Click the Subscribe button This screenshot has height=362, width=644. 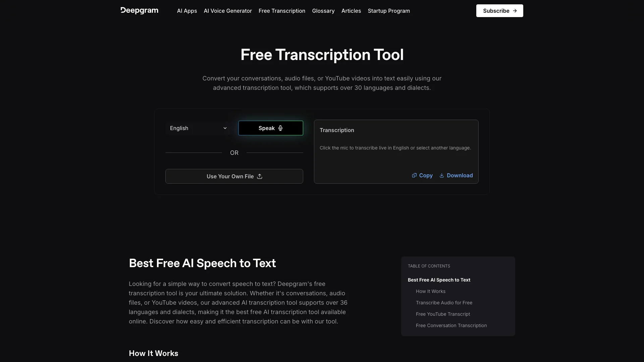click(x=499, y=11)
